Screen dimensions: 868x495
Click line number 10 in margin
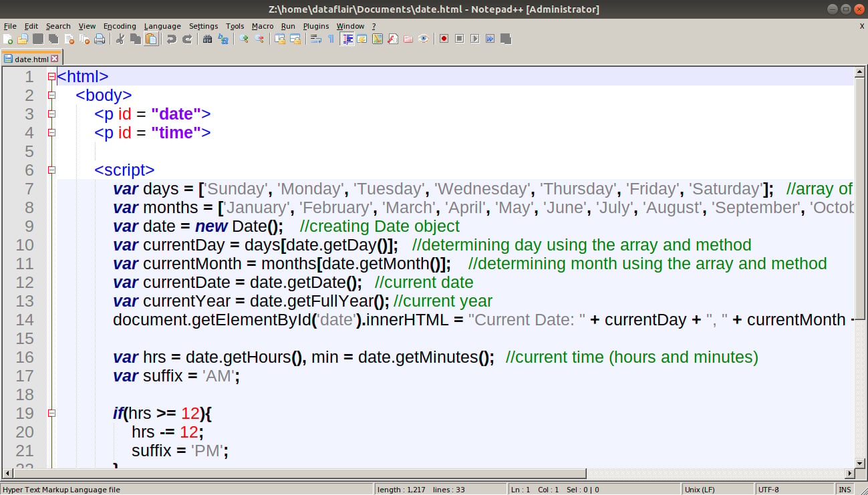25,245
